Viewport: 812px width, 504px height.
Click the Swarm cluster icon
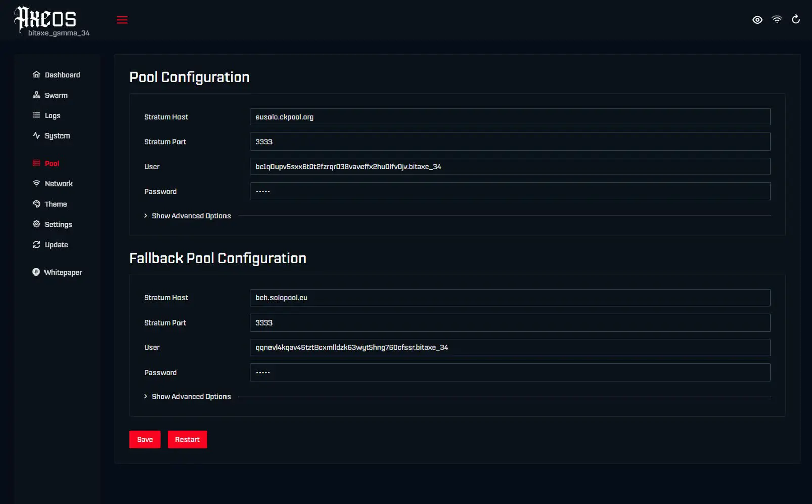(36, 95)
